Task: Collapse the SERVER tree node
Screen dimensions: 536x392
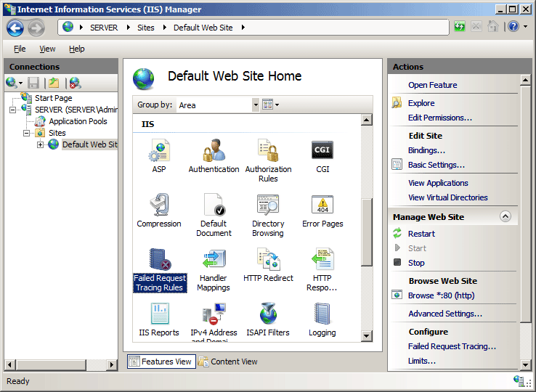Action: [12, 110]
